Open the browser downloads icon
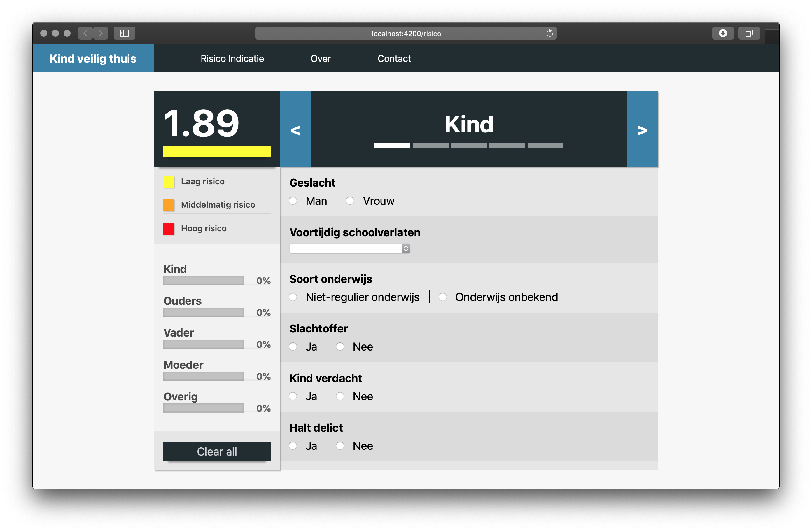Screen dimensions: 812x532 point(723,33)
